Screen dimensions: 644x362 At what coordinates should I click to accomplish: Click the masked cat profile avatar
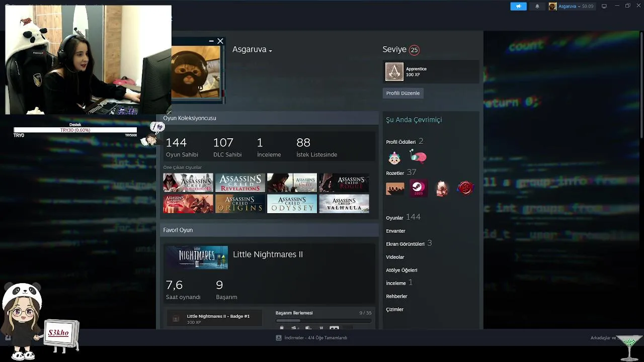tap(196, 73)
